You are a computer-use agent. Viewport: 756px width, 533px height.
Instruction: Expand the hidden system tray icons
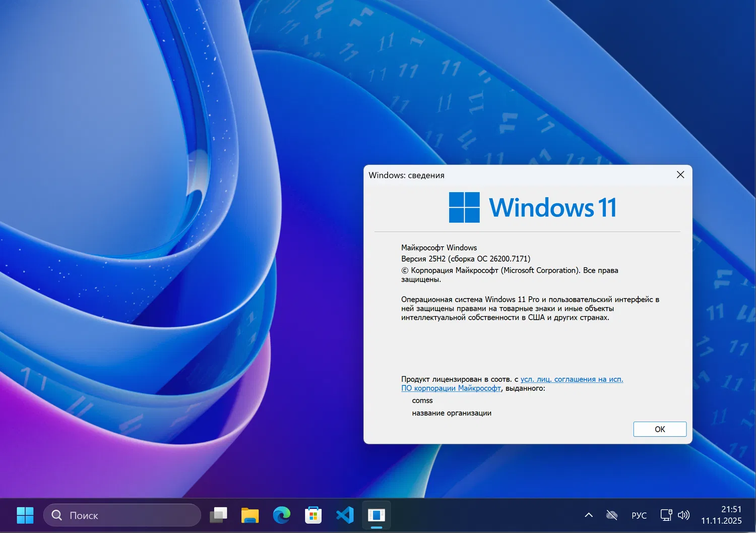click(x=588, y=515)
